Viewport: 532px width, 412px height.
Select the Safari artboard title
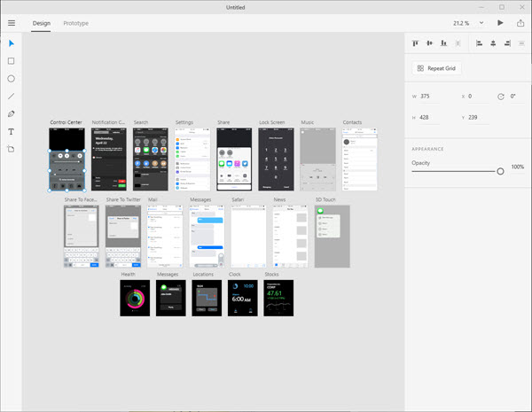click(x=238, y=199)
